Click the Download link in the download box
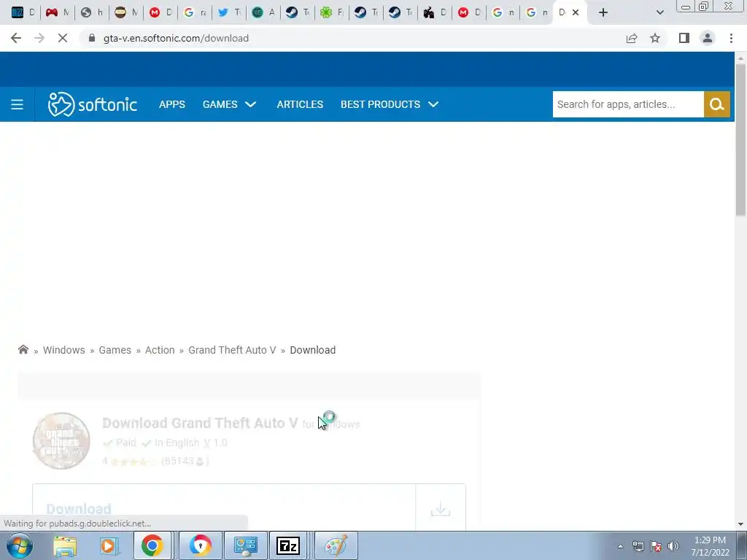 pyautogui.click(x=79, y=508)
